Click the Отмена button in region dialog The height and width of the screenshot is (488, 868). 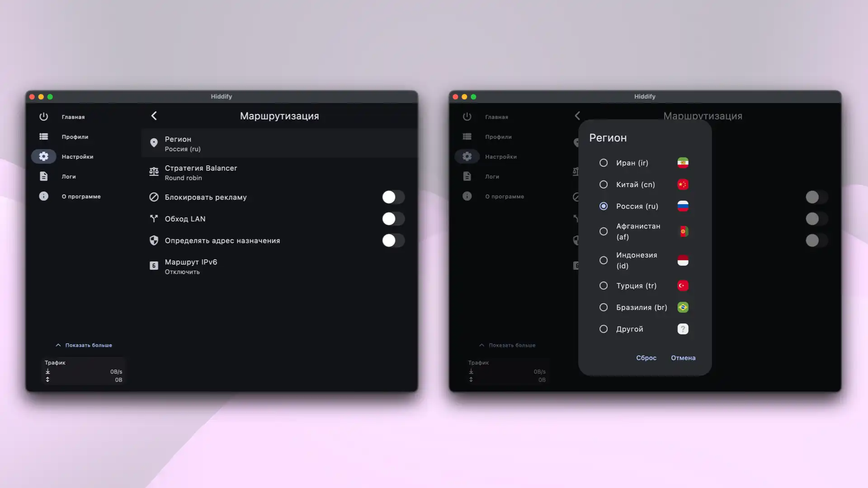(683, 358)
